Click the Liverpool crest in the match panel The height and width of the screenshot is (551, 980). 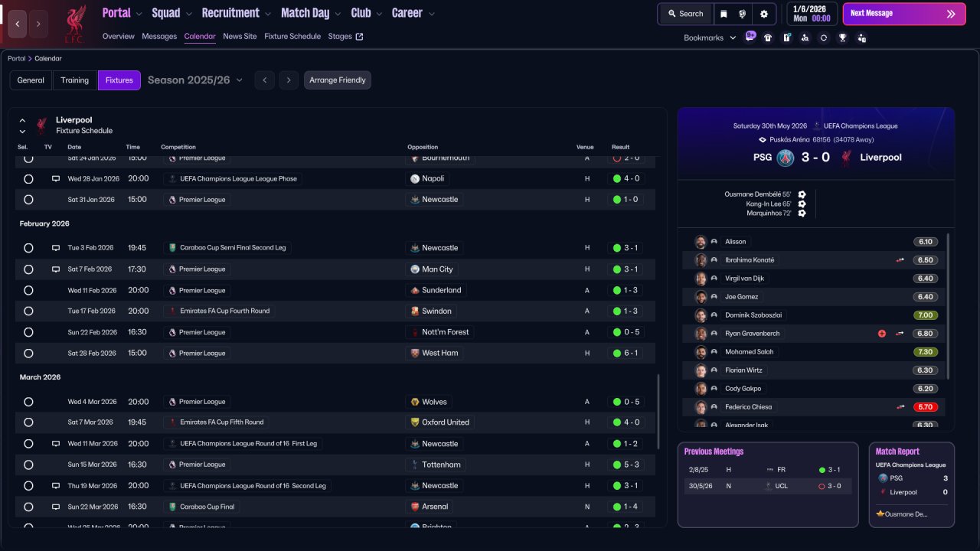(847, 158)
